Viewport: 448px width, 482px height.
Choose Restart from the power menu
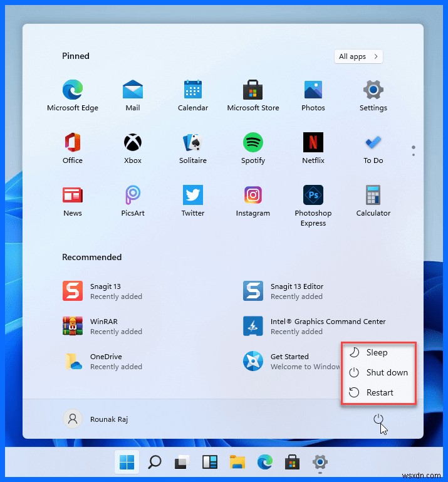(378, 392)
